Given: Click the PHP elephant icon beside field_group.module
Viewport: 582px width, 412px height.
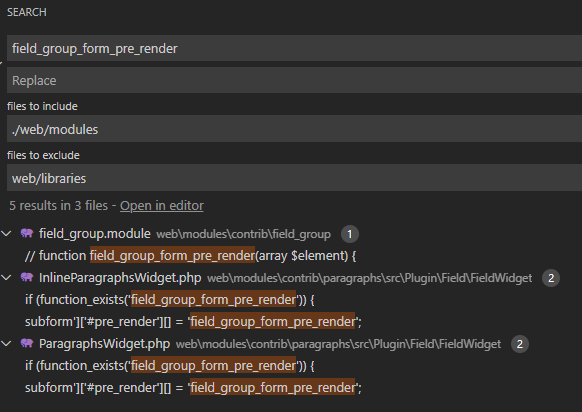Looking at the screenshot, I should pos(27,233).
